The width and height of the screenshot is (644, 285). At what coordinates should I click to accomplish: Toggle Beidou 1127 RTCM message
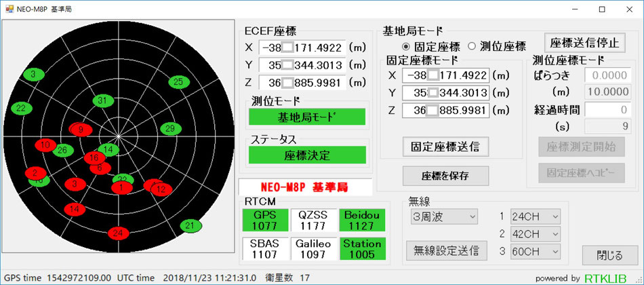coord(362,221)
